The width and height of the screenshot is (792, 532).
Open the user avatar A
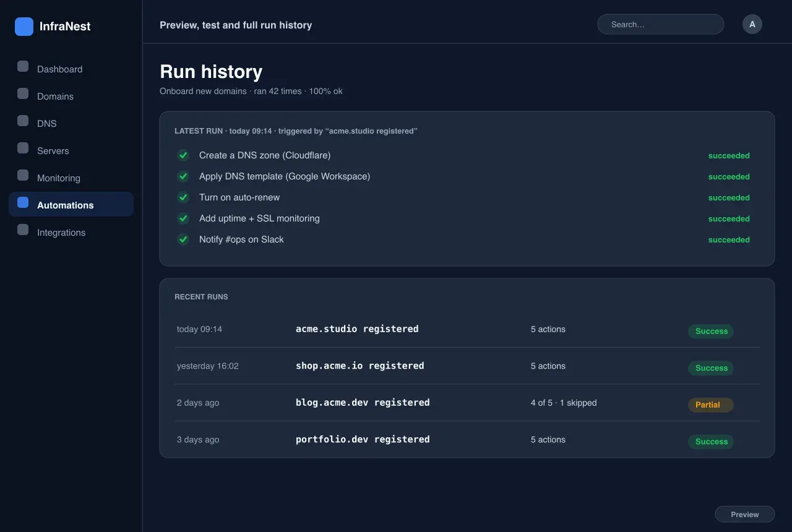pos(752,24)
